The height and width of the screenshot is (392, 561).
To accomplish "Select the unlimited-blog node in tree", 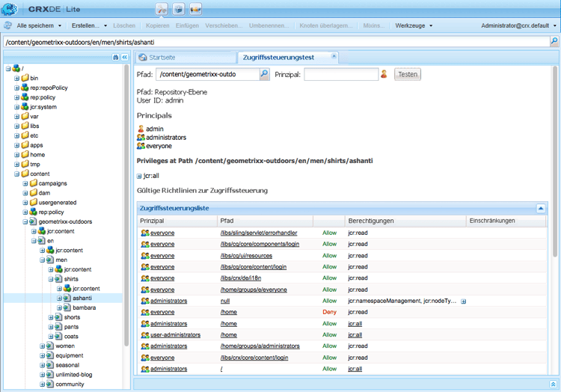I will tap(74, 375).
